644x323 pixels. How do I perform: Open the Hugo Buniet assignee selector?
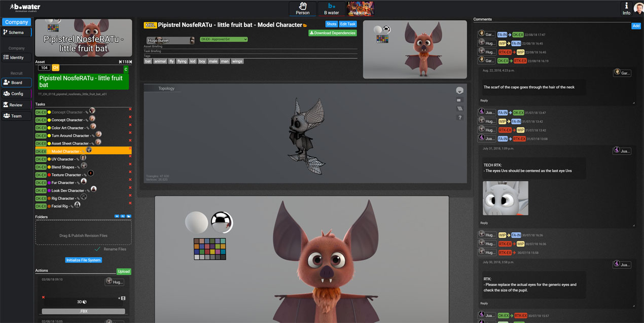coord(170,41)
